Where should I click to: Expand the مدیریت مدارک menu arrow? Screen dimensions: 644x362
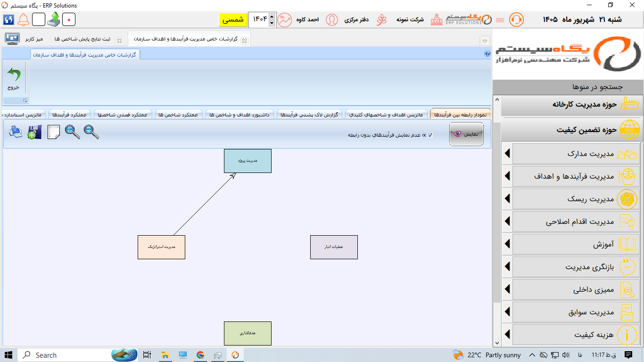point(507,154)
